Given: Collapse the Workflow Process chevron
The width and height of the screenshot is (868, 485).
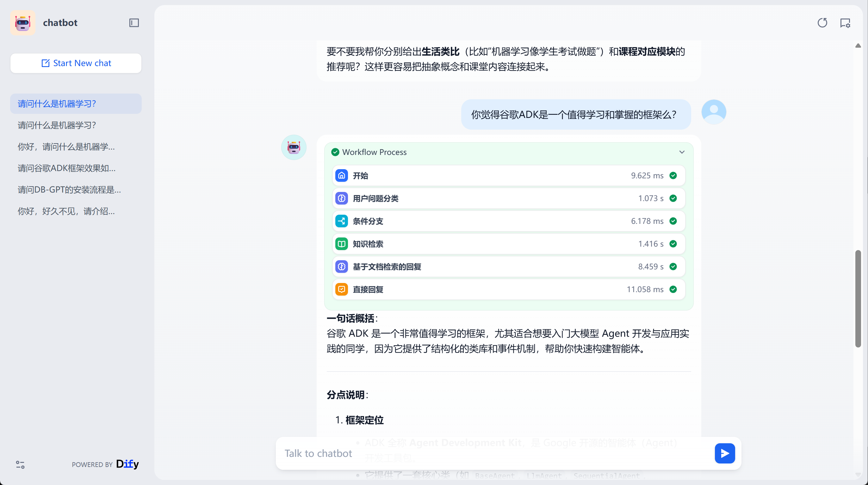Looking at the screenshot, I should [682, 152].
